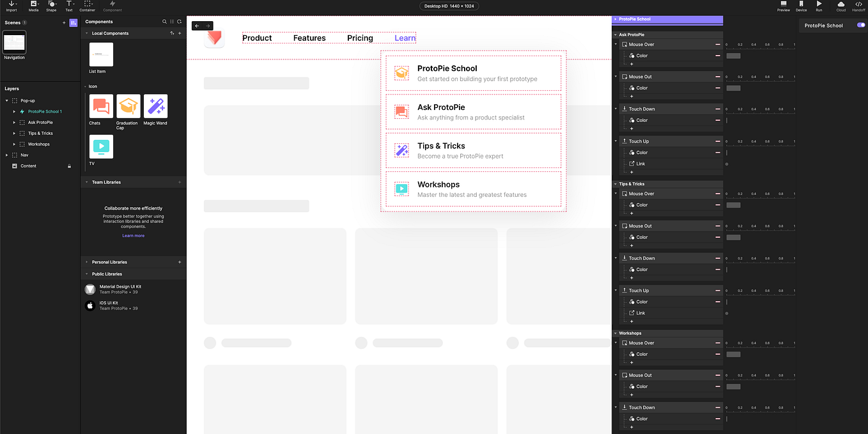Select the Graduation Cap icon component
This screenshot has height=434, width=868.
(x=128, y=105)
